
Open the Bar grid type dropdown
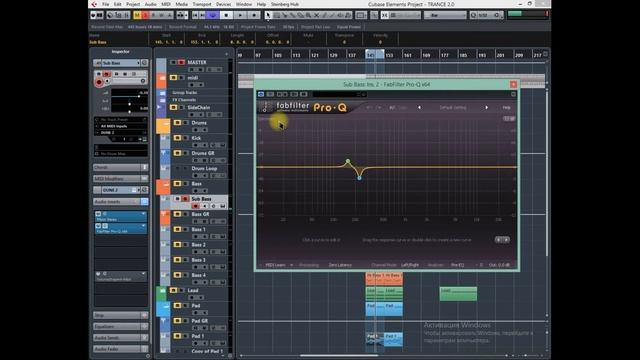point(444,15)
